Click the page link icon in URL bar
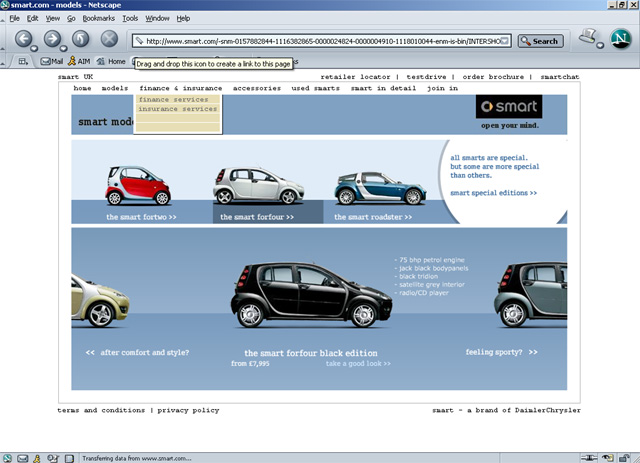 click(x=139, y=41)
